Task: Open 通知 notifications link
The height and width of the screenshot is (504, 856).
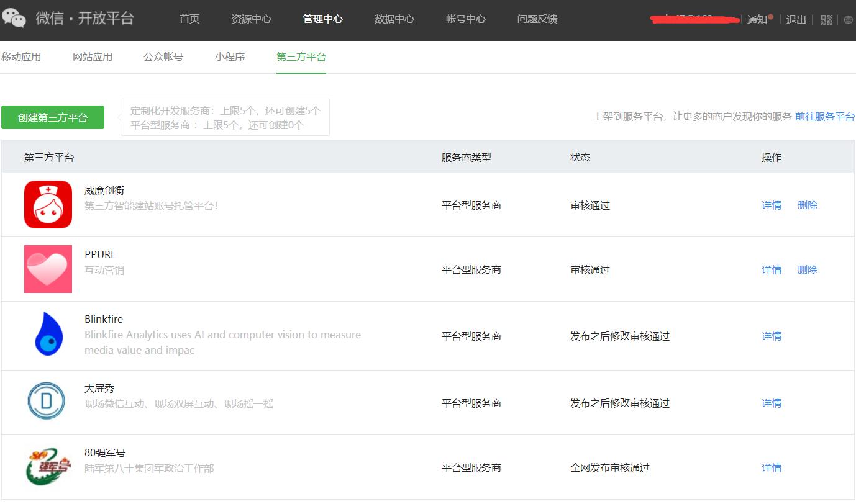Action: point(757,19)
